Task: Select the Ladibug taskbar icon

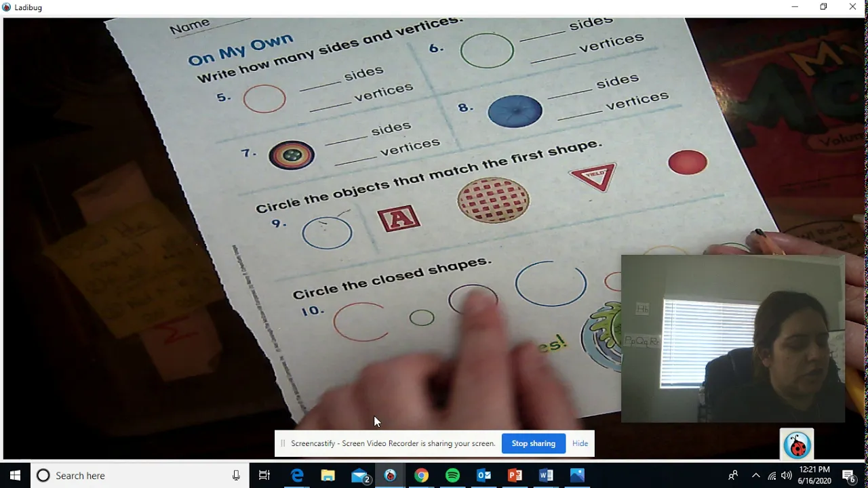Action: [x=390, y=475]
